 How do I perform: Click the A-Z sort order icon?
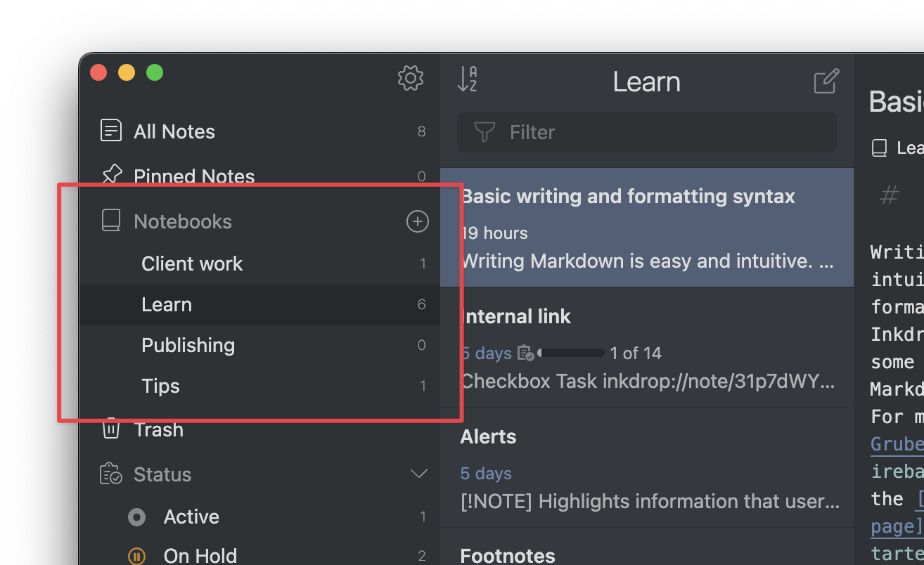coord(467,79)
